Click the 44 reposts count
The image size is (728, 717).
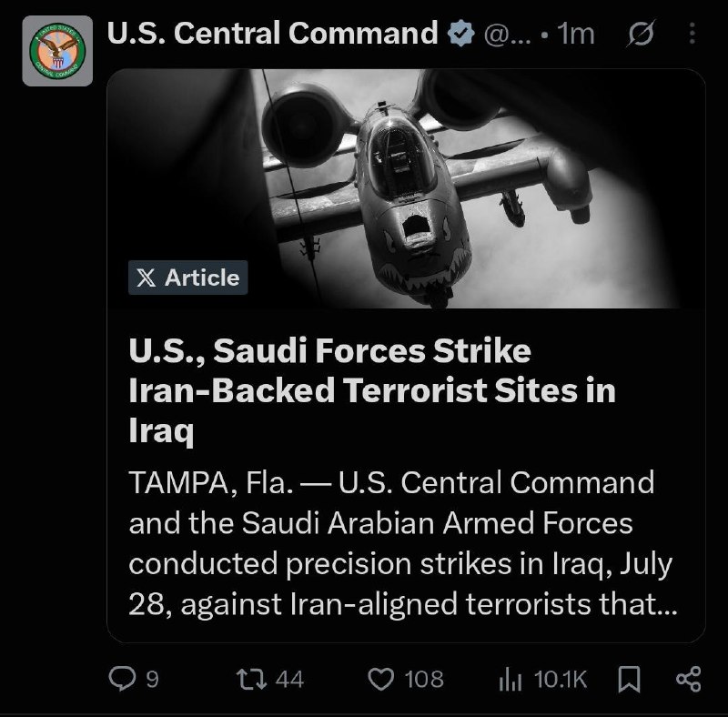(x=289, y=680)
